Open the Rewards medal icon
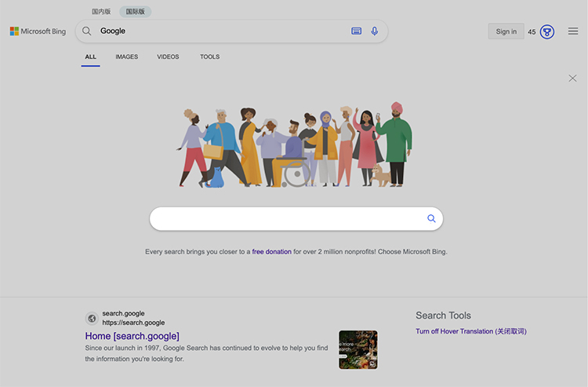Screen dimensions: 588x387 [547, 32]
